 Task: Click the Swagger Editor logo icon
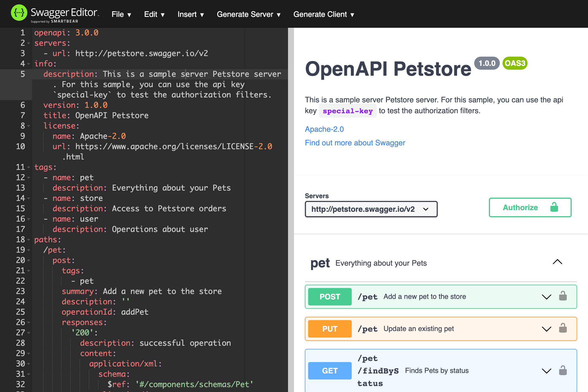[x=19, y=13]
